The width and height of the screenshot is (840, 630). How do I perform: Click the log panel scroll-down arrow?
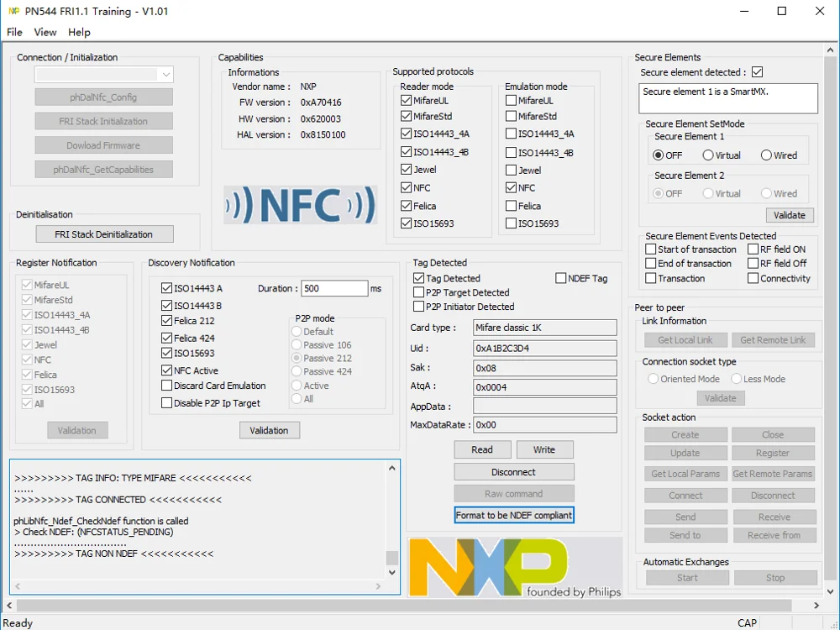391,572
